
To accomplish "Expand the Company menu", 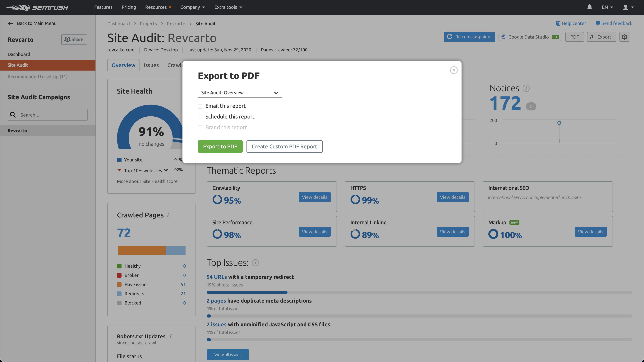I will tap(193, 7).
